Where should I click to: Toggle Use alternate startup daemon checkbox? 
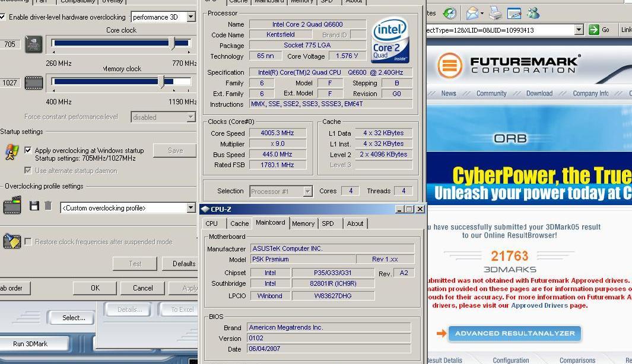click(x=28, y=170)
